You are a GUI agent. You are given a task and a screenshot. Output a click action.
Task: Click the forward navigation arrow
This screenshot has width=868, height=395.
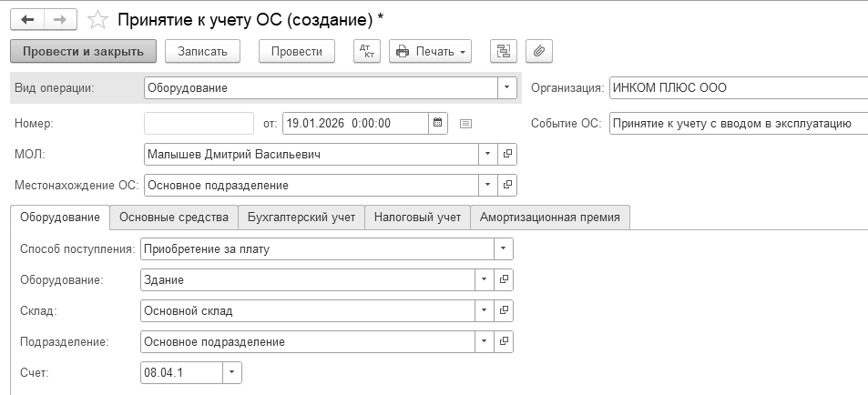[x=60, y=18]
